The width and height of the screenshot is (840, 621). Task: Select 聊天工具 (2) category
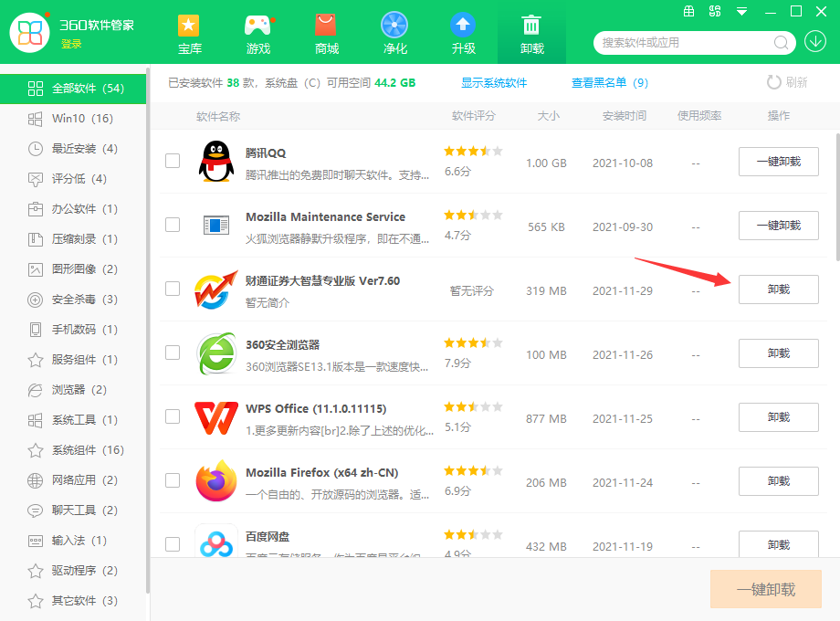[x=73, y=510]
